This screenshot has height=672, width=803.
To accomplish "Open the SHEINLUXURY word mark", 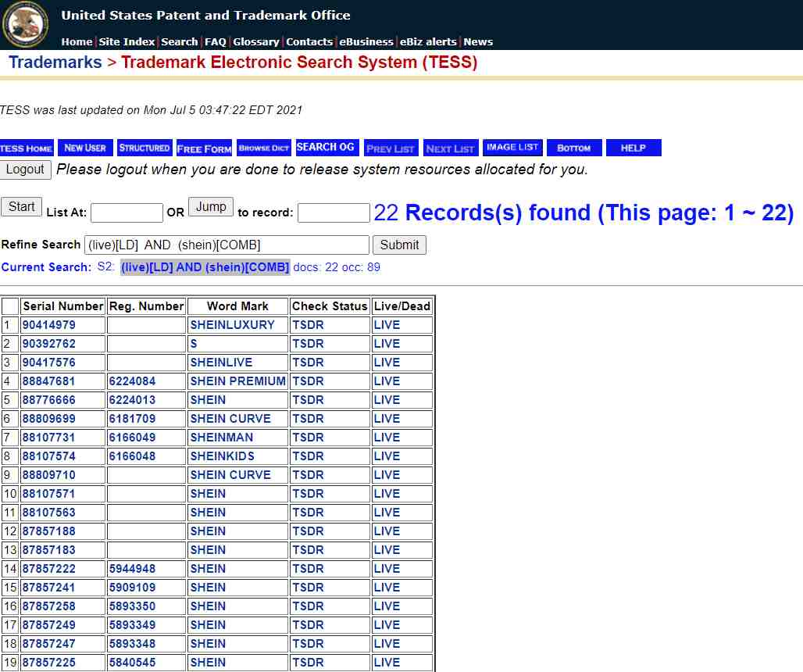I will (x=233, y=325).
